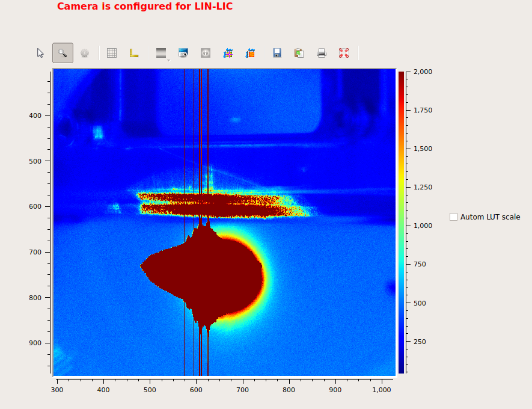Save the plot with floppy disk icon
Viewport: 532px width, 409px height.
click(x=277, y=53)
